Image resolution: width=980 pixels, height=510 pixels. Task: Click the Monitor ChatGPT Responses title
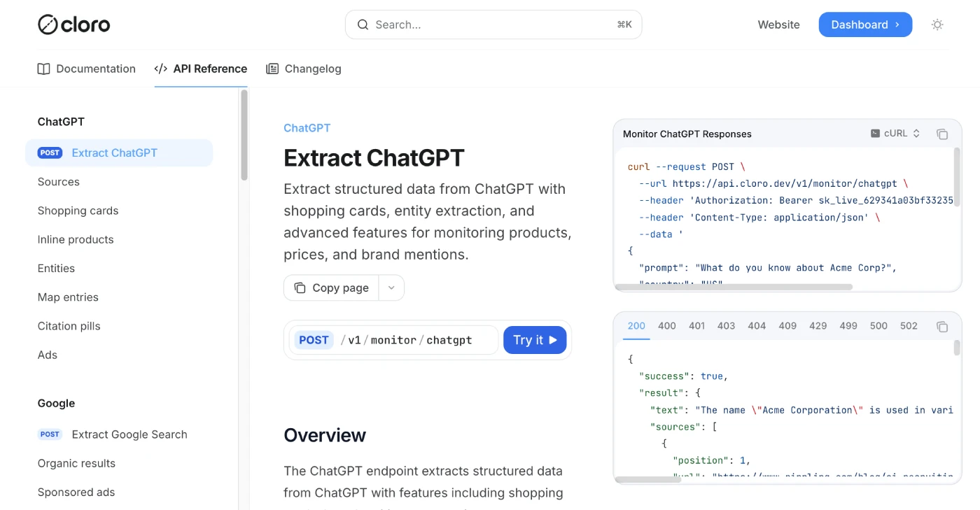coord(687,134)
